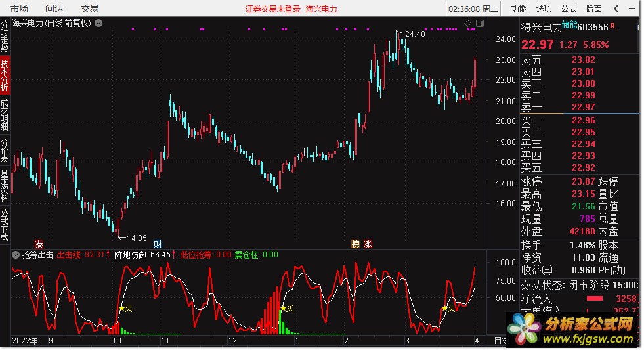Click first 买 star signal near October

pyautogui.click(x=125, y=309)
